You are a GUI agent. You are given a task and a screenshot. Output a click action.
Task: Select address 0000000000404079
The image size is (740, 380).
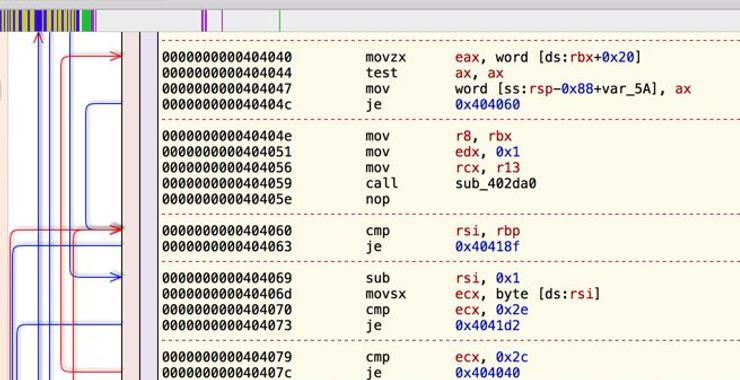(227, 357)
